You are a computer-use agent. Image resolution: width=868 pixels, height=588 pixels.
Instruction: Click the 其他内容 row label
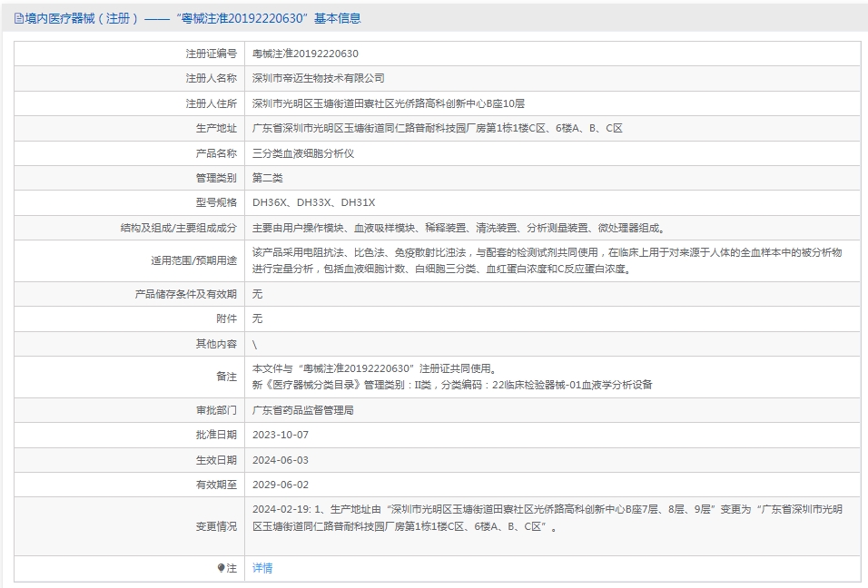pyautogui.click(x=216, y=344)
